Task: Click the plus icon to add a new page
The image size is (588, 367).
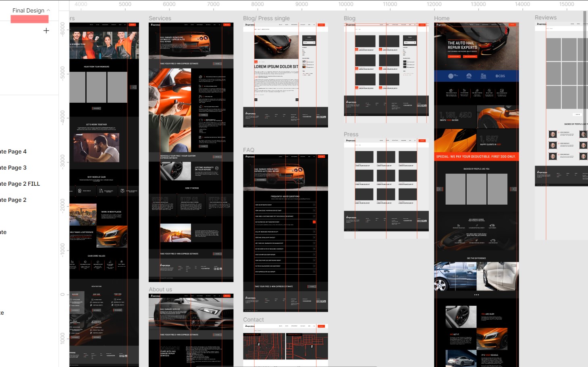Action: pyautogui.click(x=46, y=30)
